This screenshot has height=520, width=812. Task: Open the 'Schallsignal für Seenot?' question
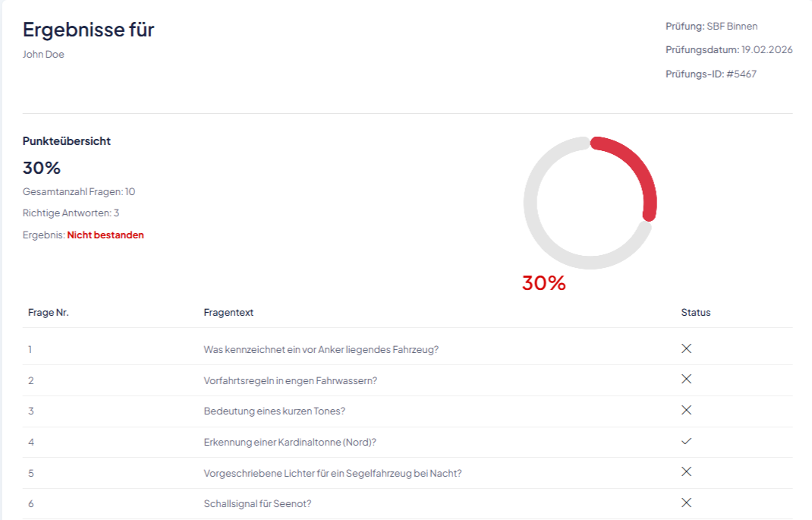point(258,503)
